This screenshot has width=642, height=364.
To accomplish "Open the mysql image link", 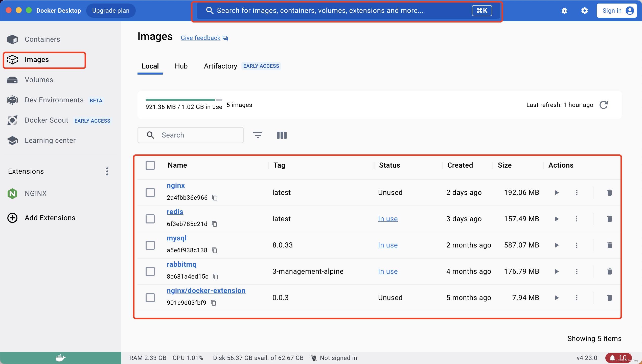I will (177, 238).
